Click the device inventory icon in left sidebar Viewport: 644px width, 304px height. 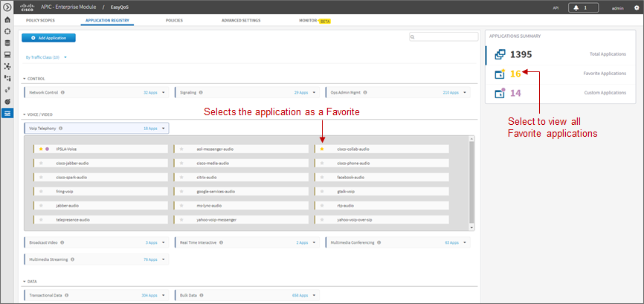(x=7, y=54)
